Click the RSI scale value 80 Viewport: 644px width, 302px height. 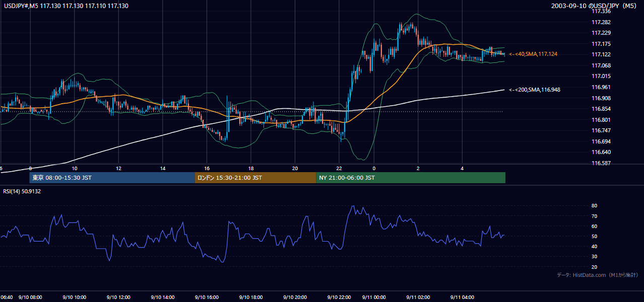594,206
